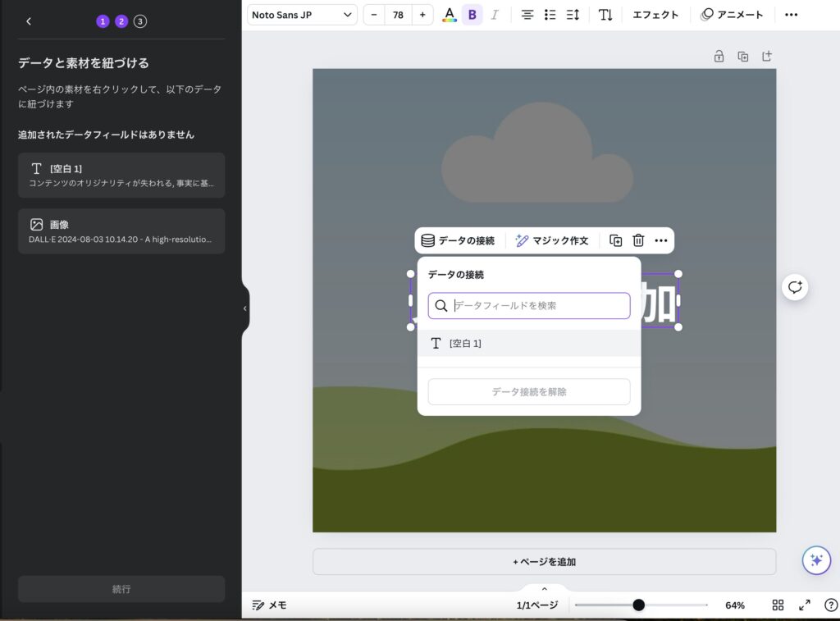Screen dimensions: 840x621
Task: Apply bulleted list formatting
Action: click(550, 15)
